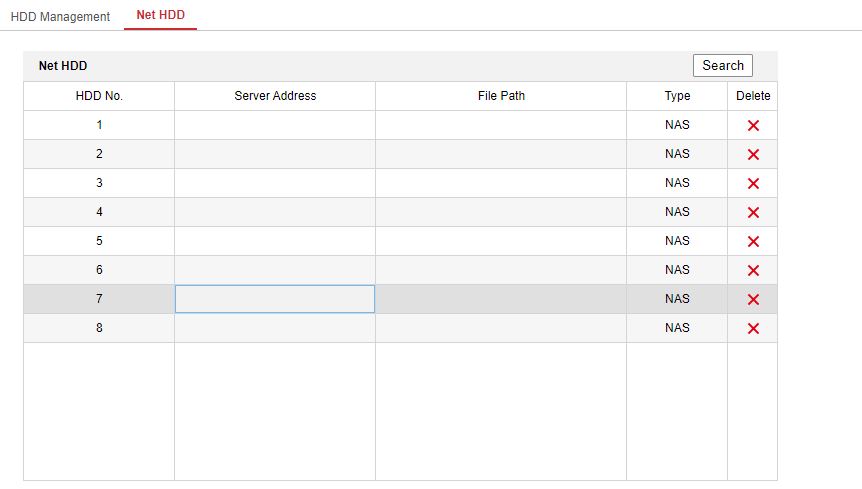Viewport: 862px width, 489px height.
Task: Delete highlighted HDD 7 entry
Action: 753,300
